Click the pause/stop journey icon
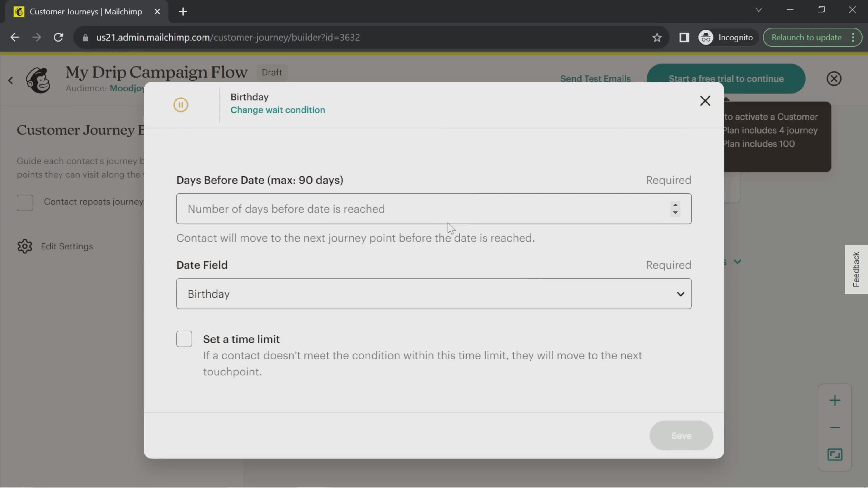Screen dimensions: 868x488 click(181, 104)
